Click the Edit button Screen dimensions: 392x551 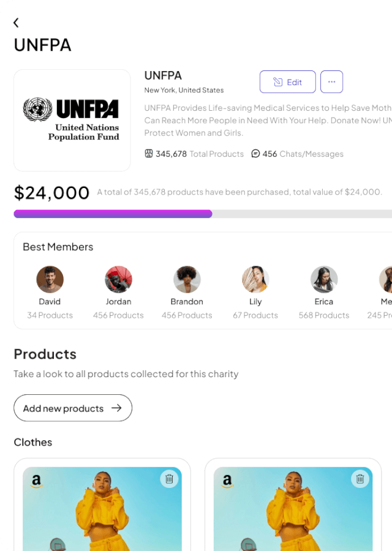[x=287, y=82]
